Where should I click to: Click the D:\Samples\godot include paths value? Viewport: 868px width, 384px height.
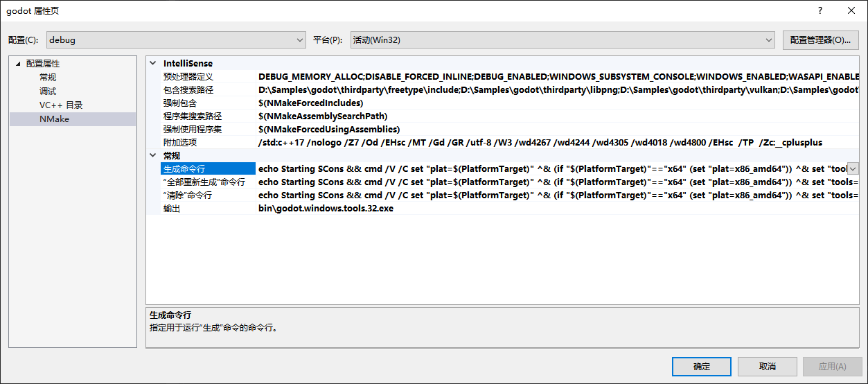(558, 89)
